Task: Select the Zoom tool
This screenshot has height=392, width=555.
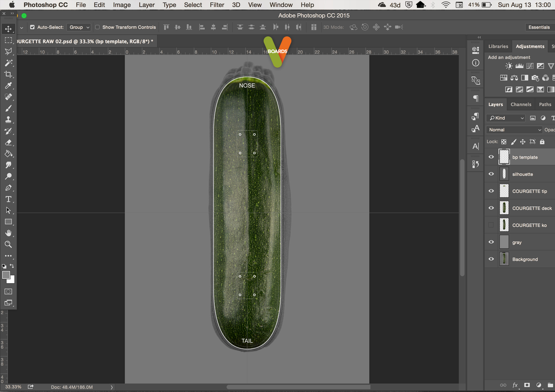Action: [8, 244]
